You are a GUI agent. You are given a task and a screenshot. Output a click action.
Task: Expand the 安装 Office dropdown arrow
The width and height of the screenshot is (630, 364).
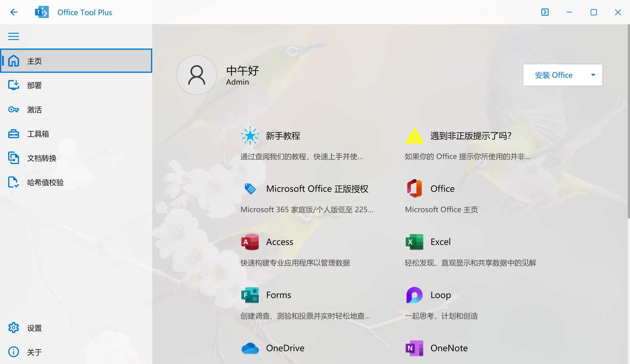[593, 75]
